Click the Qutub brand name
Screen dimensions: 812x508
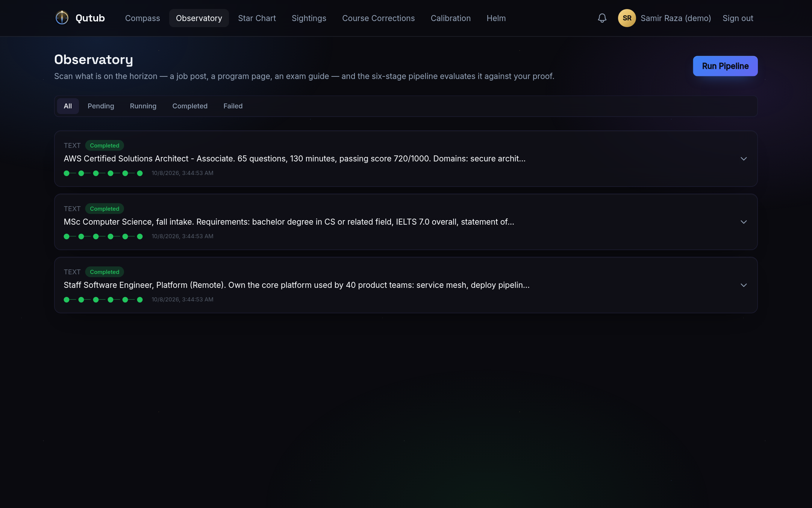(90, 18)
